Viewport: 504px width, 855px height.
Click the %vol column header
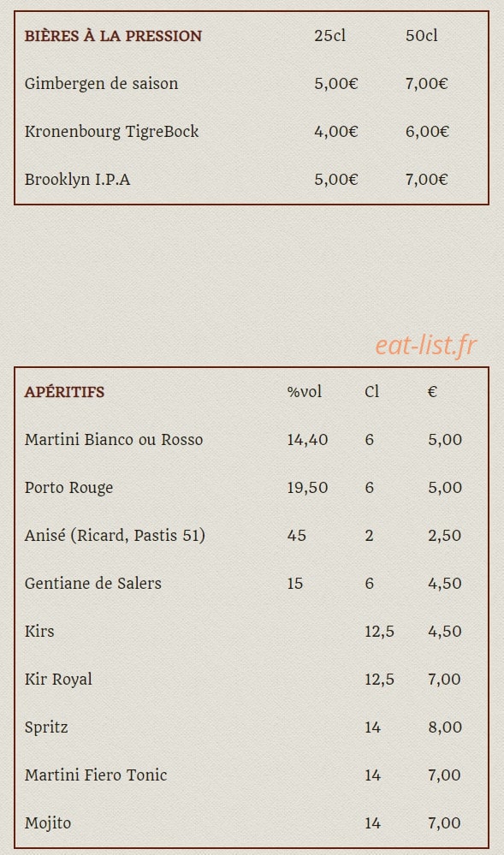coord(305,392)
